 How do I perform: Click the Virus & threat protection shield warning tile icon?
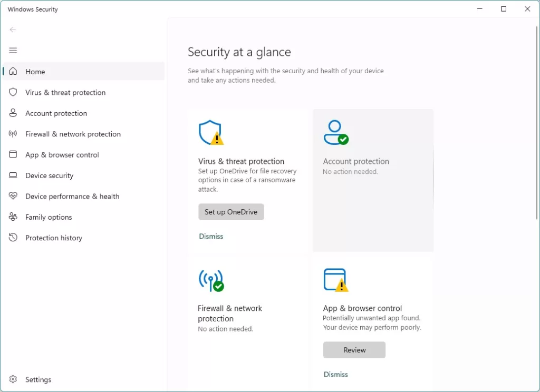211,132
